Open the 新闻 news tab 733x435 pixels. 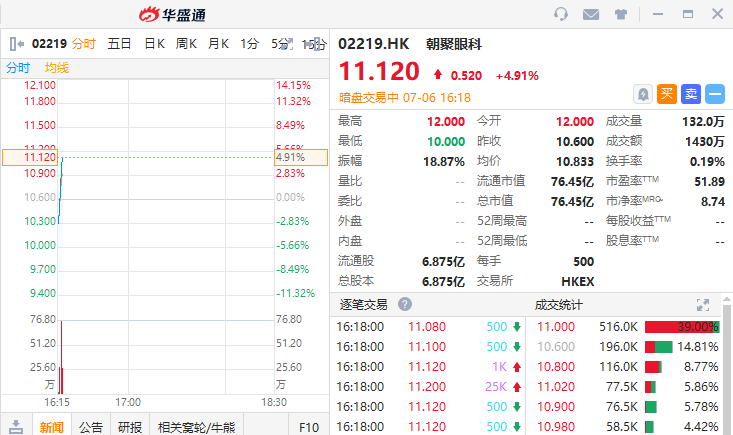pos(51,427)
